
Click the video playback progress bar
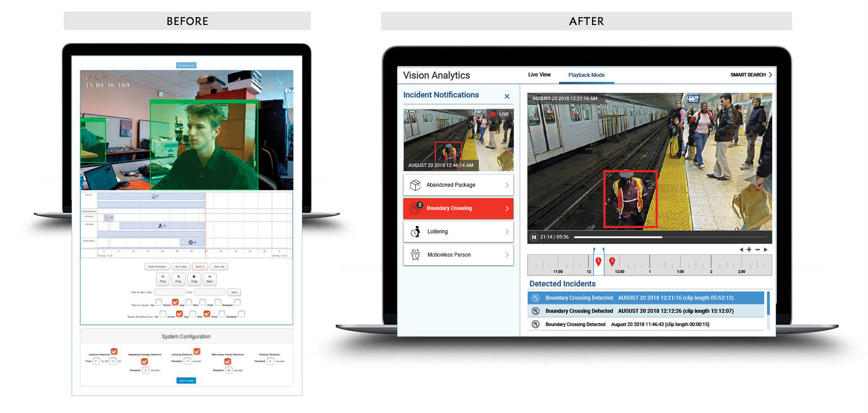tap(670, 237)
